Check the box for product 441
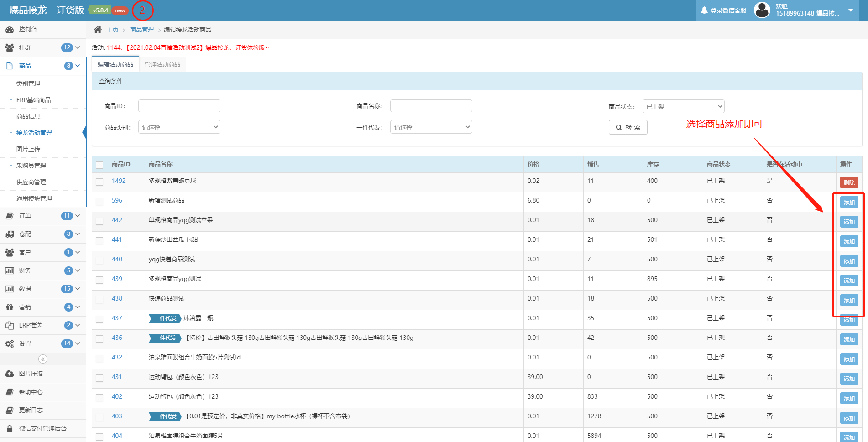This screenshot has width=868, height=442. [x=99, y=241]
